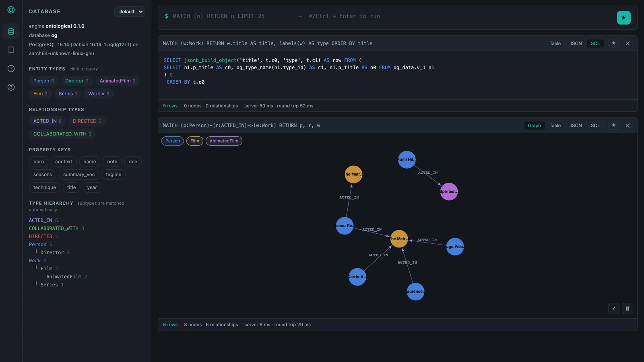Image resolution: width=644 pixels, height=362 pixels.
Task: Select the born property key
Action: click(x=39, y=162)
